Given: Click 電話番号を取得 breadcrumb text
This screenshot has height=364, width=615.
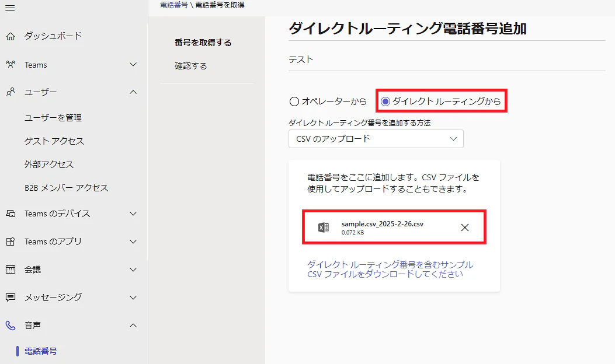Looking at the screenshot, I should 220,5.
